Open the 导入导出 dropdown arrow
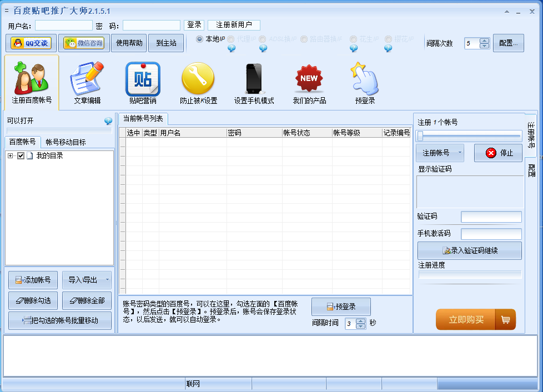 (107, 280)
